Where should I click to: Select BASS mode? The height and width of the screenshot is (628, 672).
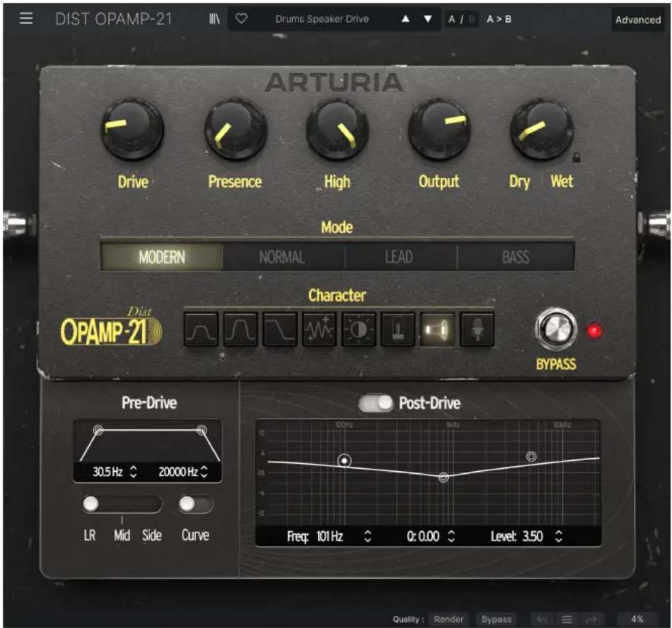(x=516, y=257)
